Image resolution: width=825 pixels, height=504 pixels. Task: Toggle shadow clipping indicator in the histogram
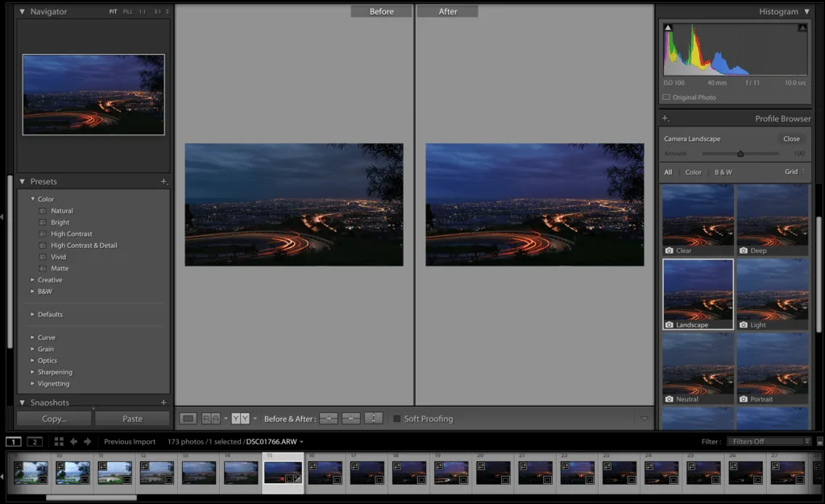coord(667,28)
